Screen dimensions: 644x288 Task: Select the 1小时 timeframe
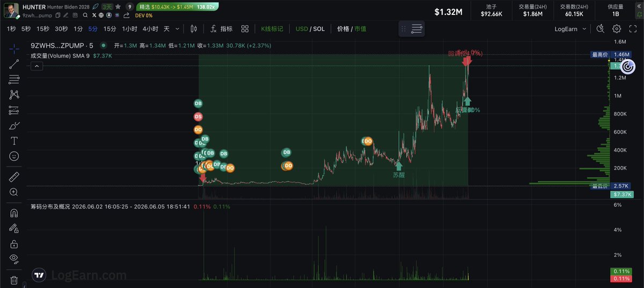pyautogui.click(x=129, y=29)
